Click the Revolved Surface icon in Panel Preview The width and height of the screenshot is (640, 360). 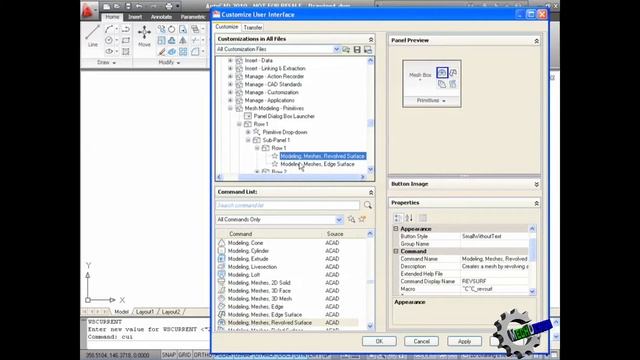click(442, 73)
